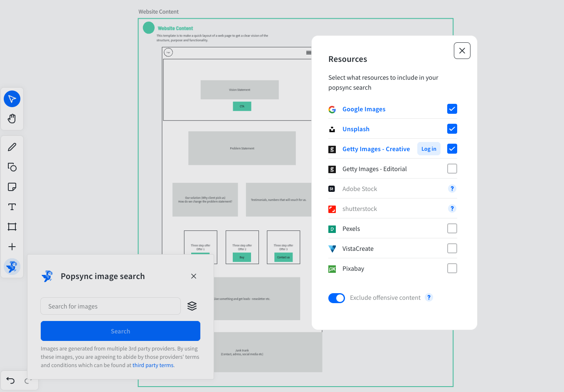Uncheck the Unsplash checkbox
The width and height of the screenshot is (564, 392).
tap(452, 129)
